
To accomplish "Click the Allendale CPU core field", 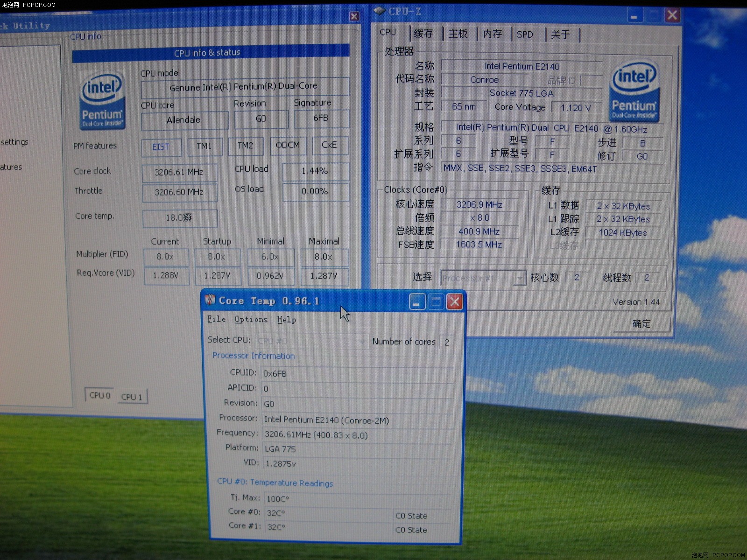I will [184, 120].
